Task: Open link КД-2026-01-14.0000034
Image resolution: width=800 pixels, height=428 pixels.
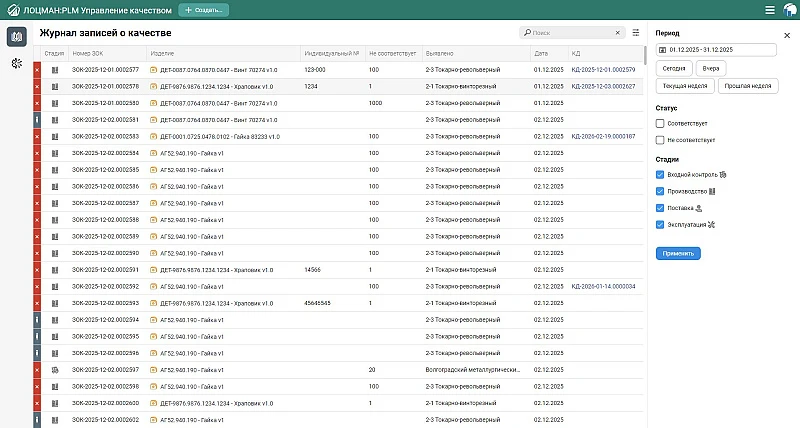Action: pos(604,287)
